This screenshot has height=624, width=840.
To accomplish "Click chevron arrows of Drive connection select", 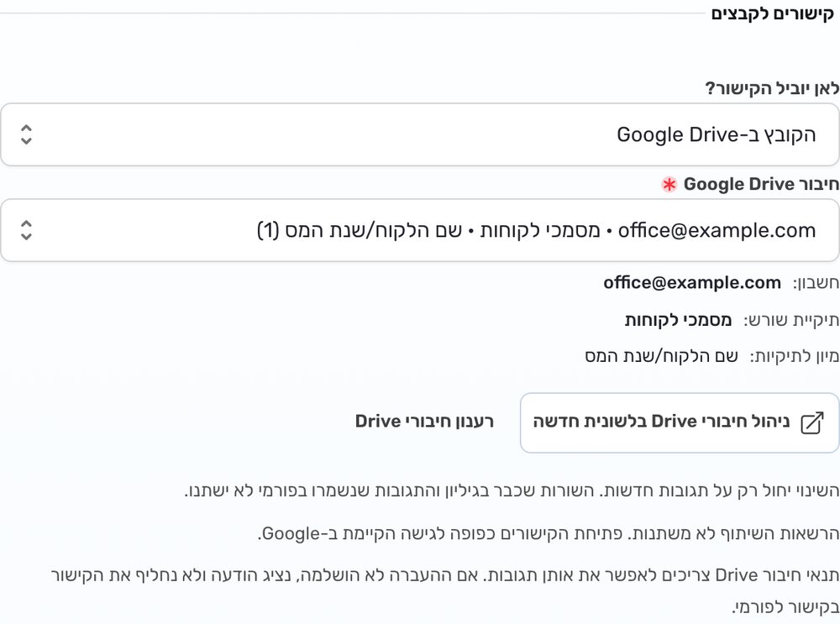I will click(26, 230).
